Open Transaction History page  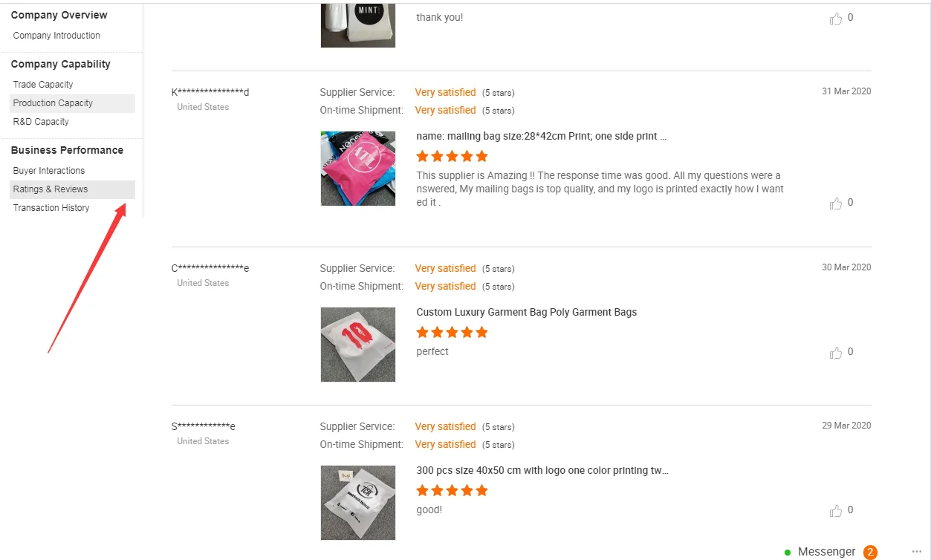pos(51,208)
